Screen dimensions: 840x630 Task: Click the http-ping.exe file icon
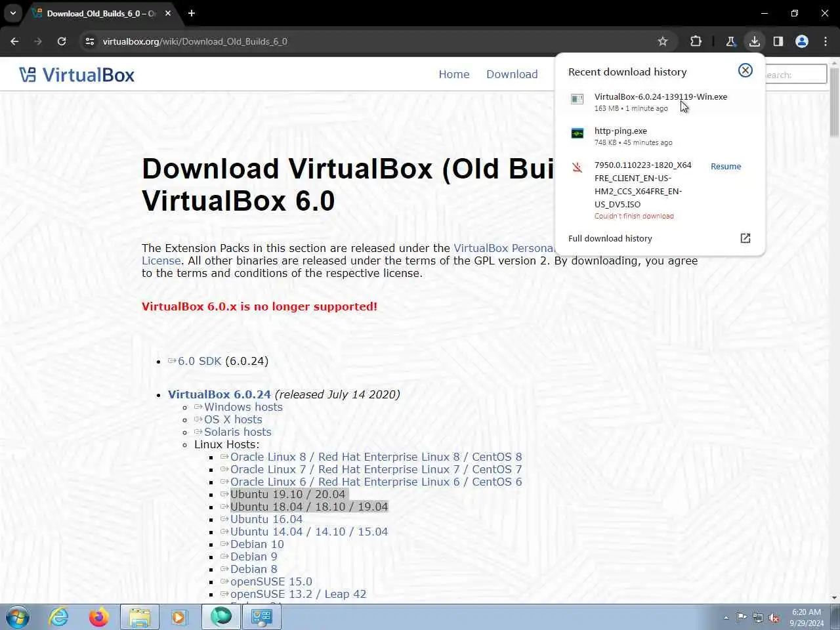(577, 133)
